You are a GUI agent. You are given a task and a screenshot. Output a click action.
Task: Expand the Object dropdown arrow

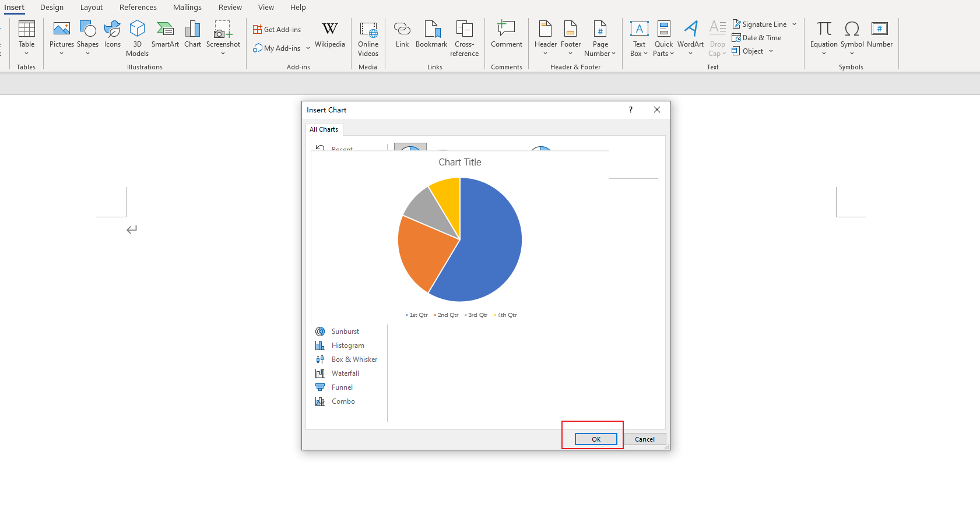pyautogui.click(x=771, y=51)
